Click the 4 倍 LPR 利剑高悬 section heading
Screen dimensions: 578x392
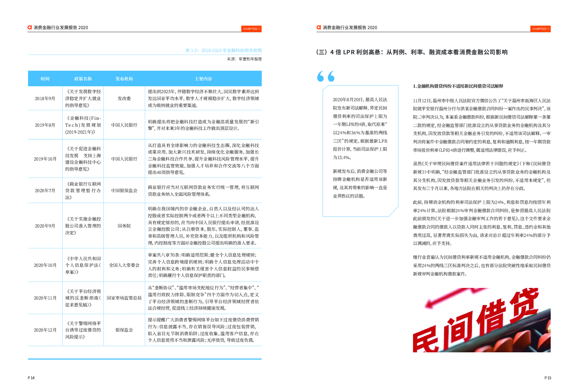(x=412, y=52)
